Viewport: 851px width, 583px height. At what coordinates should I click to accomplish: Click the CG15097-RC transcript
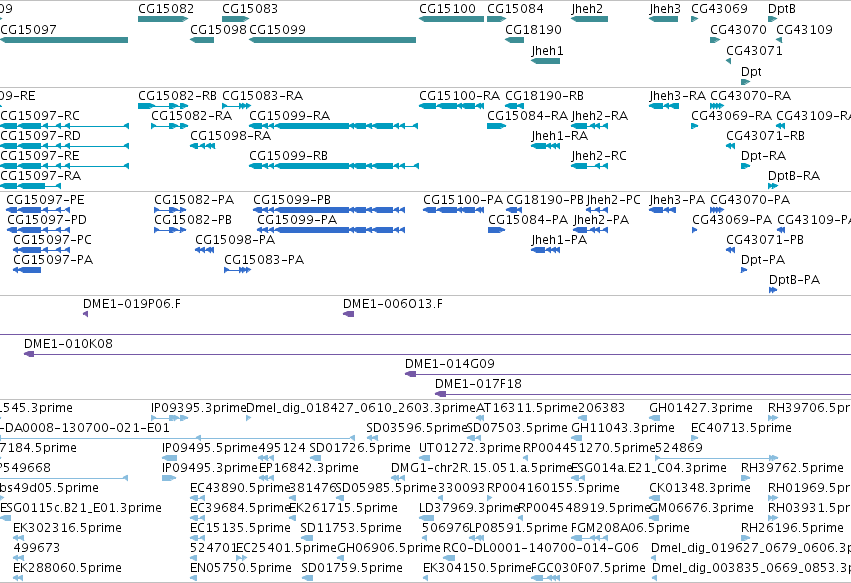[64, 126]
